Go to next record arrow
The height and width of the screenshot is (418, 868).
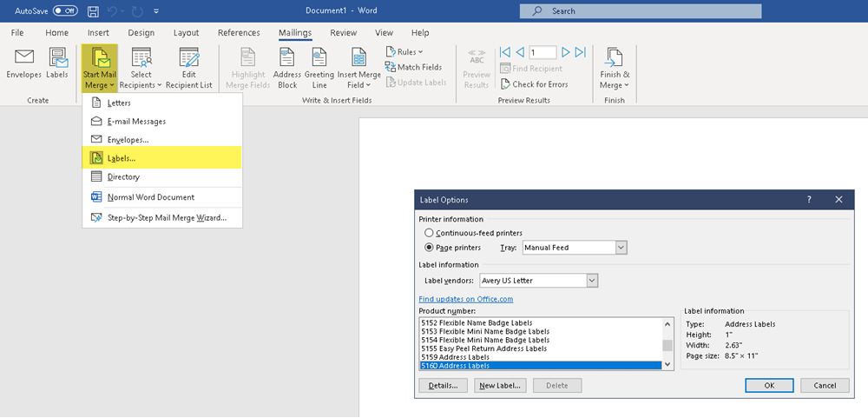click(x=566, y=52)
